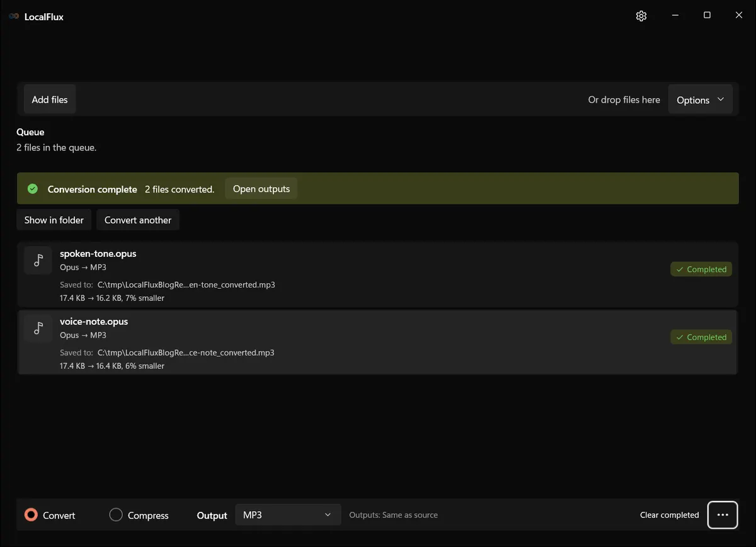Click the Add files button
The image size is (756, 547).
[x=50, y=99]
